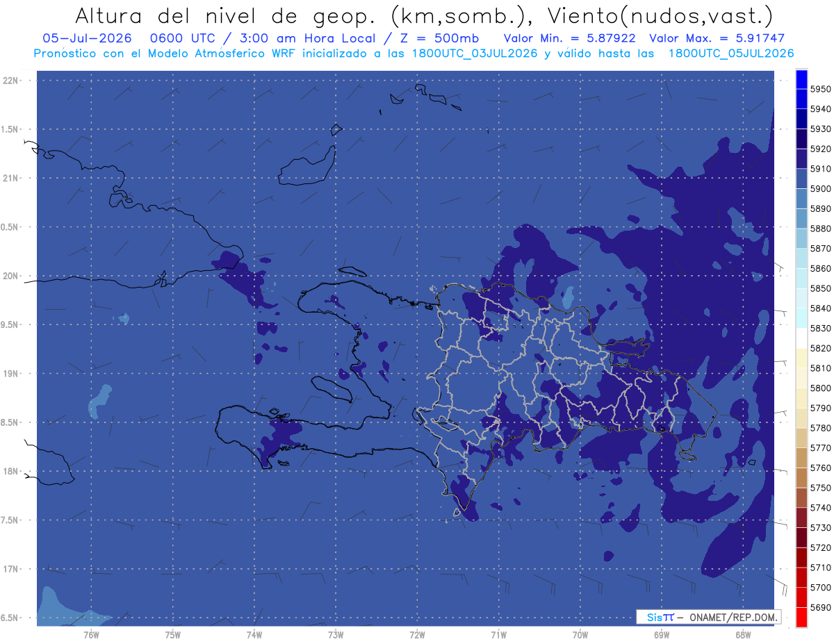The width and height of the screenshot is (834, 644).
Task: Click the '72W' longitude axis label
Action: [417, 634]
